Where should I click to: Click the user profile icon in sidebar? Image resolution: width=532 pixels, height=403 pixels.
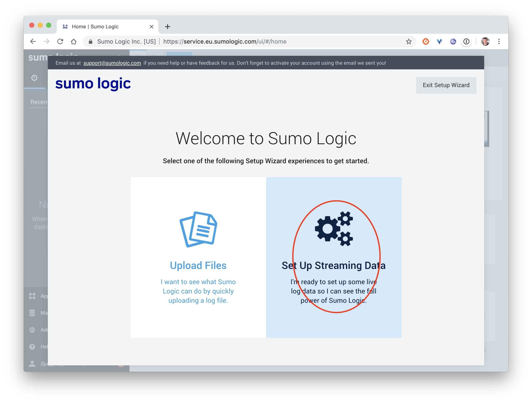tap(32, 363)
